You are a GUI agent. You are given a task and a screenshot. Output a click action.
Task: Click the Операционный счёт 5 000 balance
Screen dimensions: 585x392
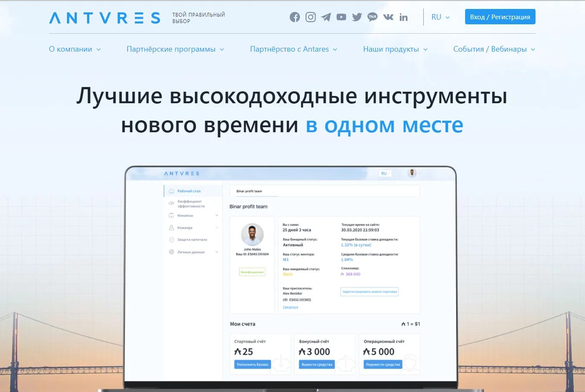[379, 352]
